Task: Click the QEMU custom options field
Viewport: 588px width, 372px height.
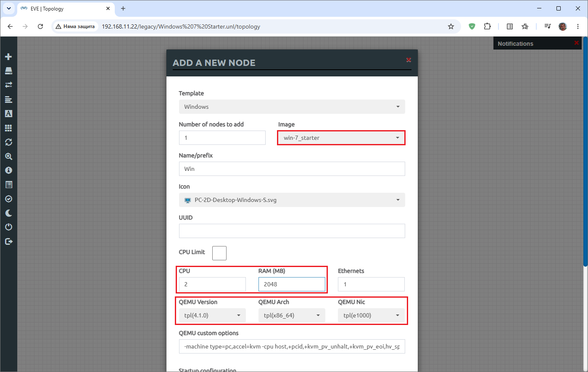Action: pos(292,346)
